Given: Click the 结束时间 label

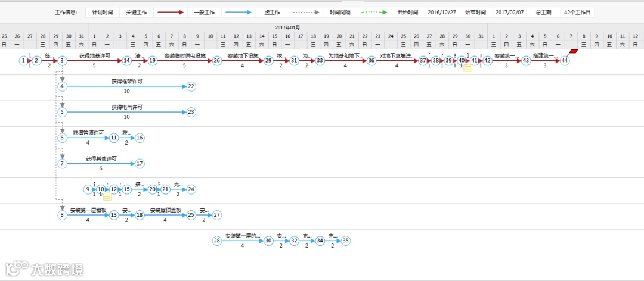Looking at the screenshot, I should 476,13.
